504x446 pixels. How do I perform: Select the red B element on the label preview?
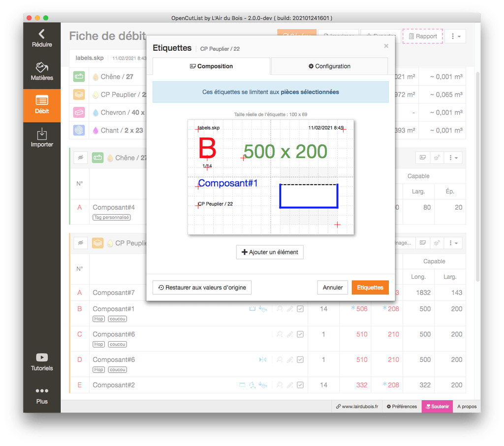click(x=207, y=149)
